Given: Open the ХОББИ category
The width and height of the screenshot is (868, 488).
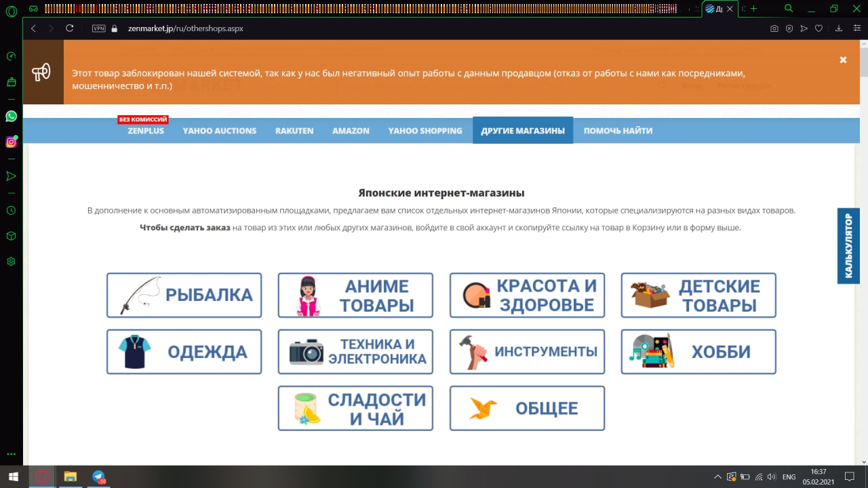Looking at the screenshot, I should point(698,352).
